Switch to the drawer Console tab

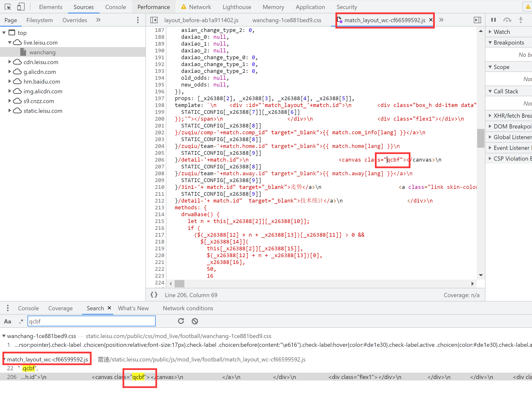pyautogui.click(x=28, y=308)
